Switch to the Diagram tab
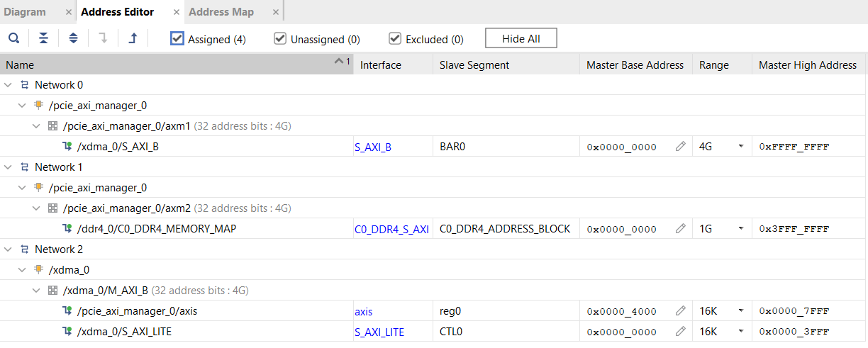Screen dimensions: 868x348 click(25, 12)
